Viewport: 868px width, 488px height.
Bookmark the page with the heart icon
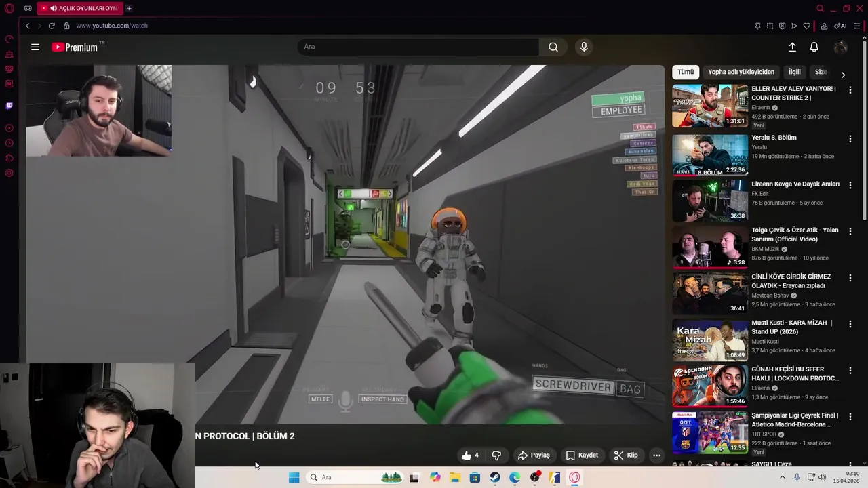(x=806, y=26)
